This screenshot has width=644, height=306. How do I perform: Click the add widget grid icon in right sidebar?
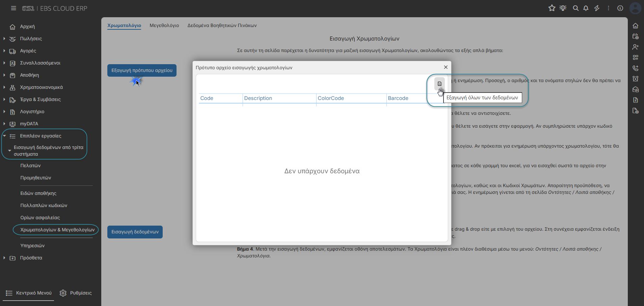636,57
